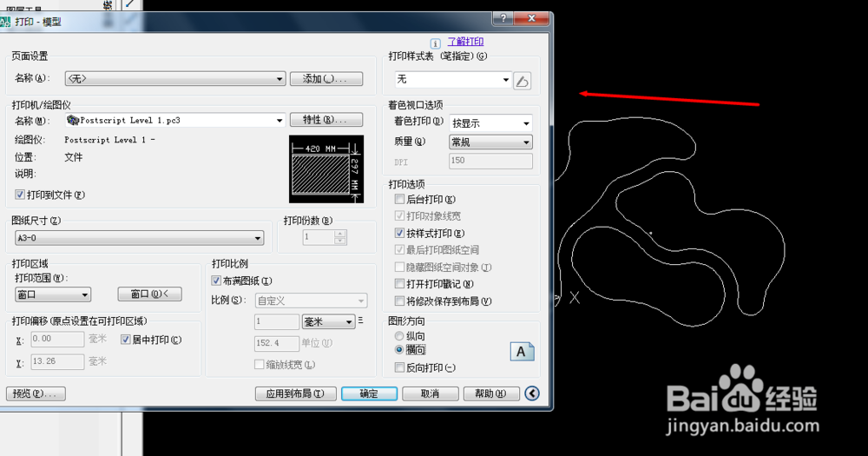
Task: Click 窗口 pick window button
Action: point(149,294)
